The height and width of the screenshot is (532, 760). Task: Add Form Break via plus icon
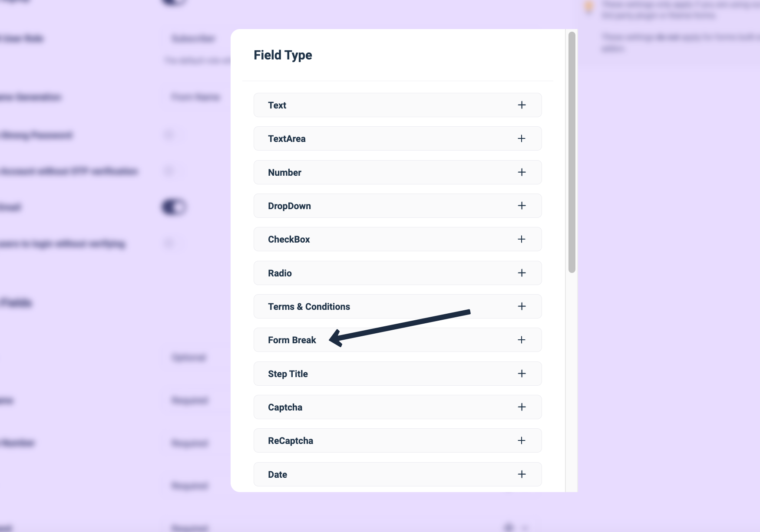click(522, 340)
